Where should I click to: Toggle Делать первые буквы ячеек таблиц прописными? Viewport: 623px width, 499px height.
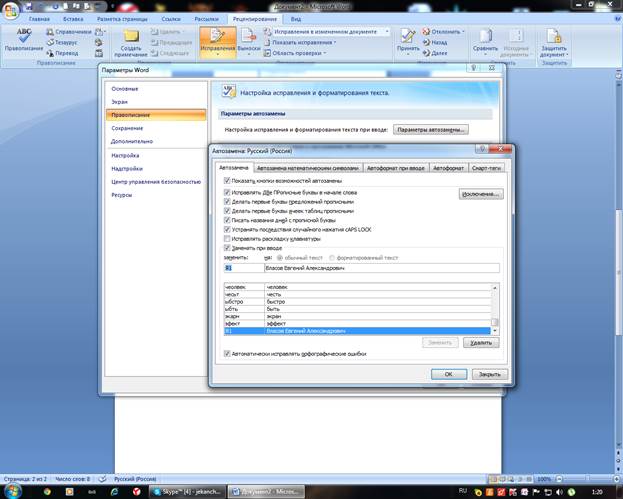227,211
